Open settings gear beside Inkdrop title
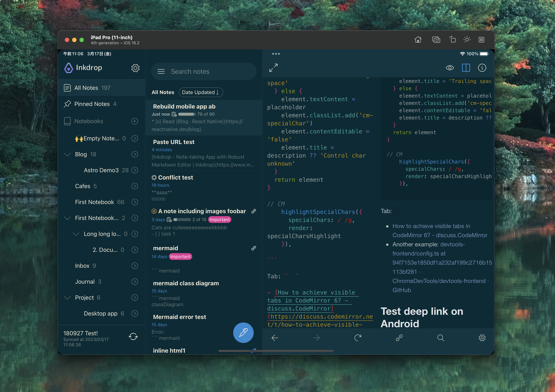Image resolution: width=555 pixels, height=392 pixels. 135,68
